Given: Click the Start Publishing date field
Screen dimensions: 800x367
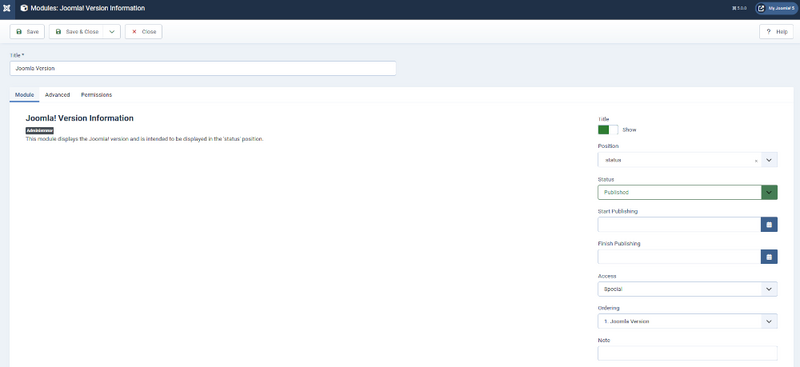Looking at the screenshot, I should (679, 225).
